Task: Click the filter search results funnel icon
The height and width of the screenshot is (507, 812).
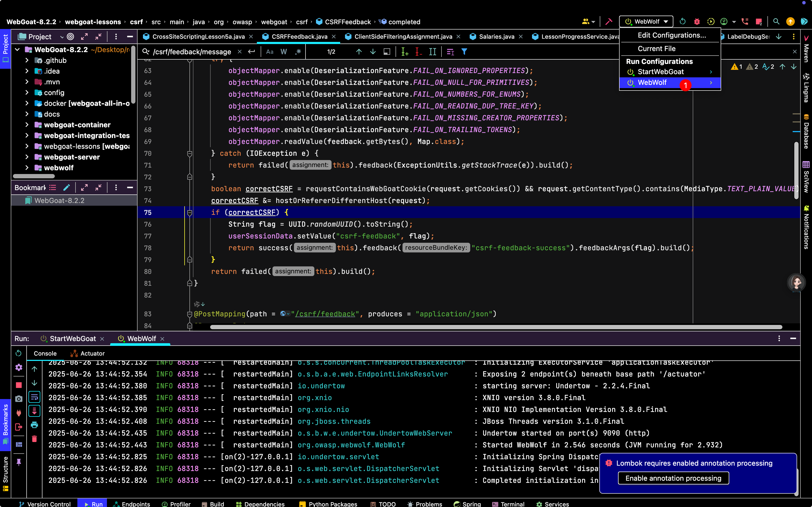Action: (464, 52)
